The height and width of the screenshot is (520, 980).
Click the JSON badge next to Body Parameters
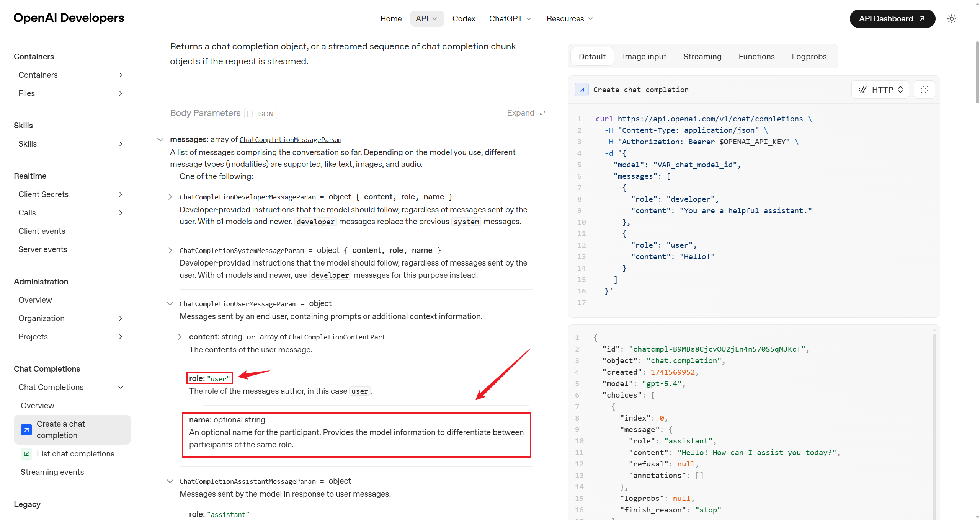pos(260,114)
